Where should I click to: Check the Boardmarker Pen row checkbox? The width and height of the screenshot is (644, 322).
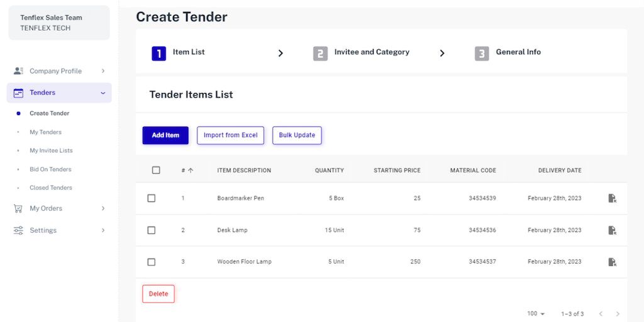click(152, 198)
